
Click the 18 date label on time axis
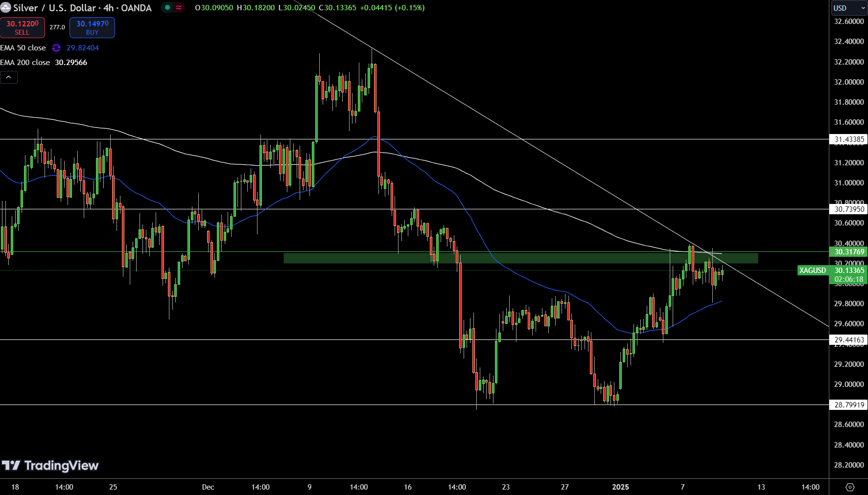(15, 487)
